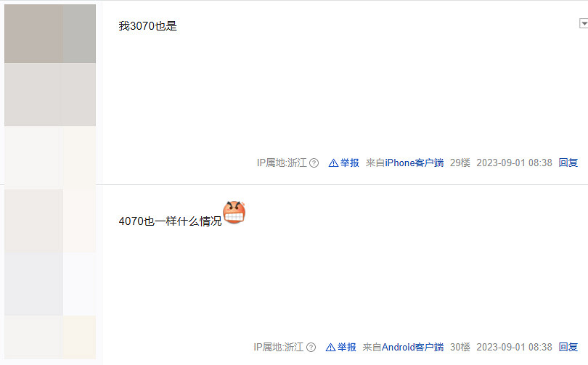Open the Android客户端 link

[x=412, y=348]
